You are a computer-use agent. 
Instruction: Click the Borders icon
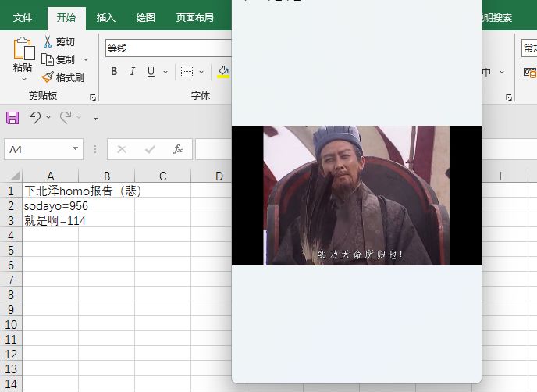(187, 71)
